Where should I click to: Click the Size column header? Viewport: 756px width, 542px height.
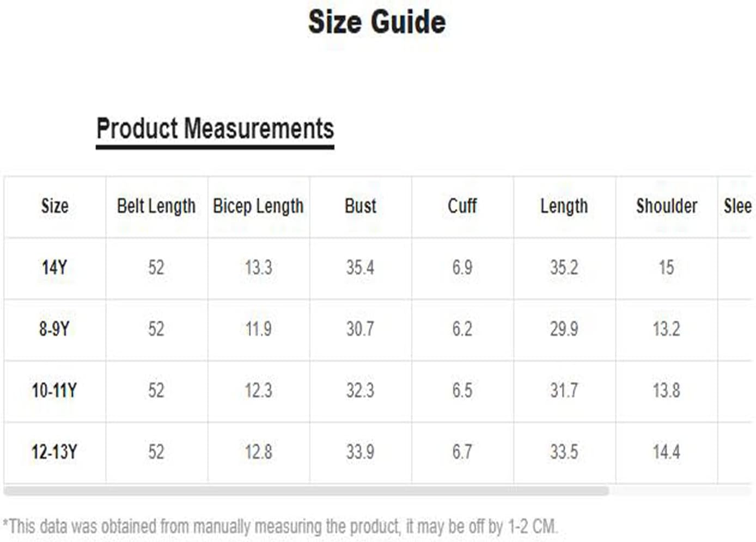54,206
